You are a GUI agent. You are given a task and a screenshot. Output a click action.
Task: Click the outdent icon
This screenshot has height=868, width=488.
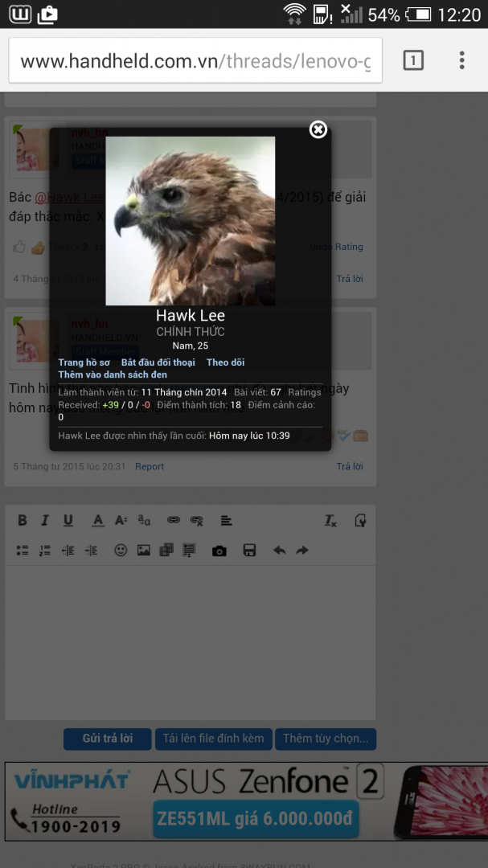click(68, 550)
